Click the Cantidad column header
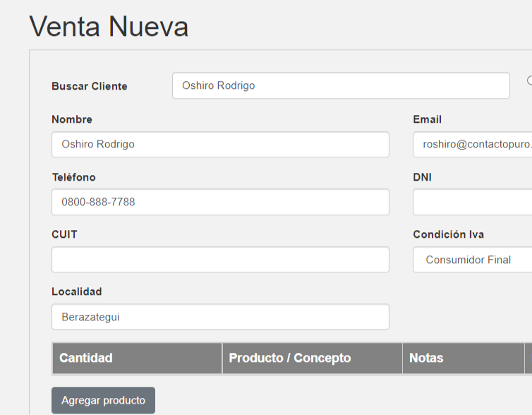532x415 pixels. (85, 358)
